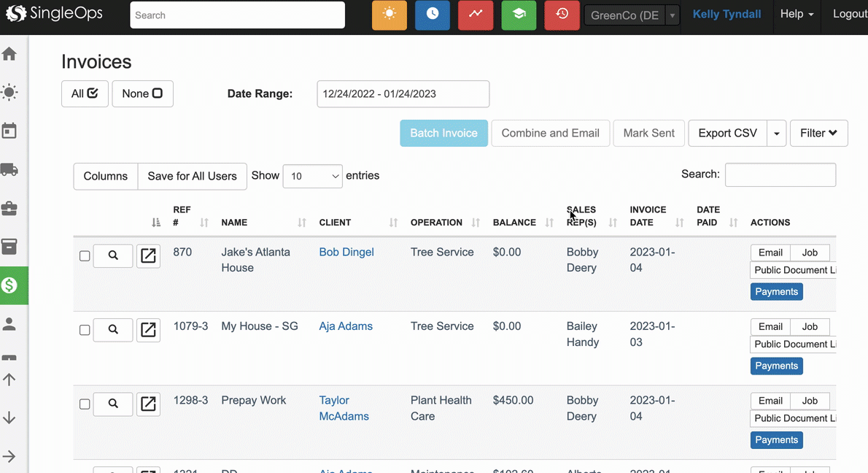Screen dimensions: 868x473
Task: Open the Show entries count dropdown
Action: [x=312, y=176]
